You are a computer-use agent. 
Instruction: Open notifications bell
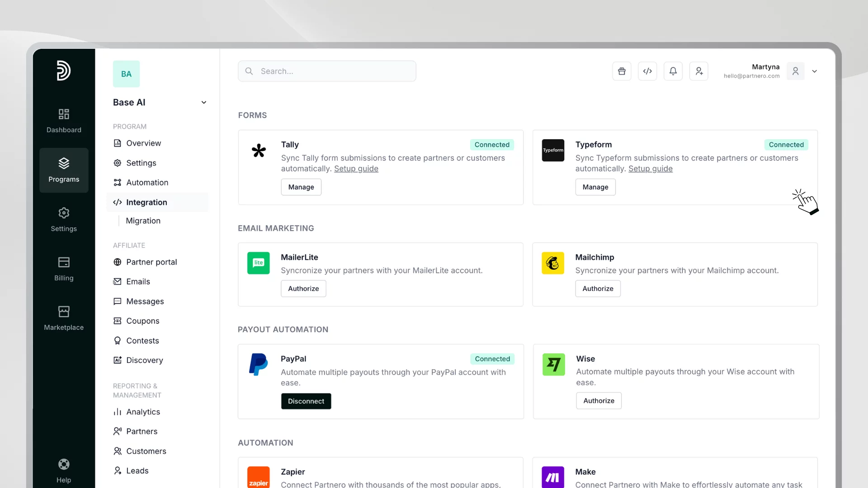coord(673,71)
